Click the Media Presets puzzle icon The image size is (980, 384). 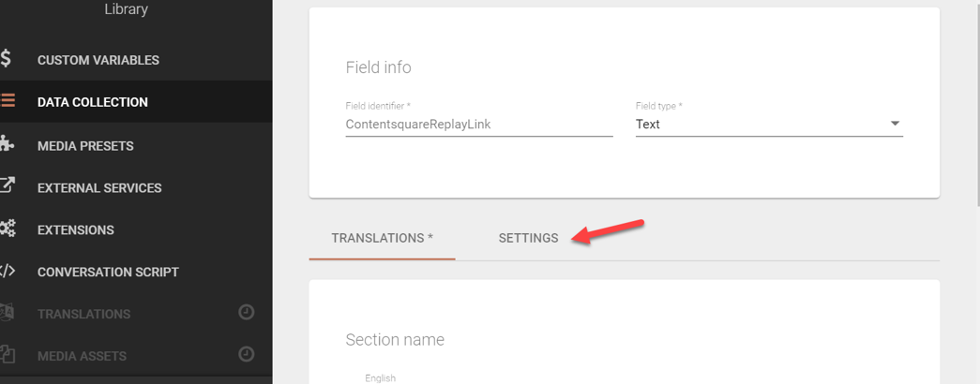tap(7, 145)
